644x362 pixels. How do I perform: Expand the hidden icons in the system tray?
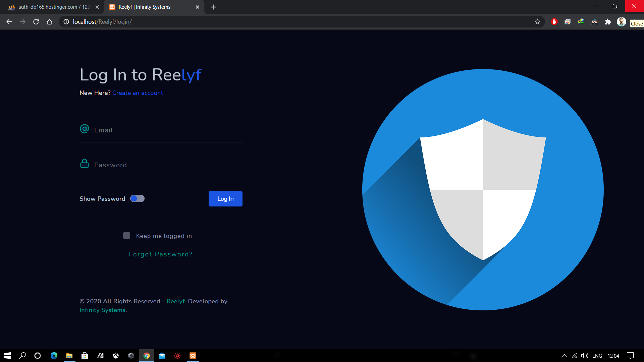pos(565,356)
